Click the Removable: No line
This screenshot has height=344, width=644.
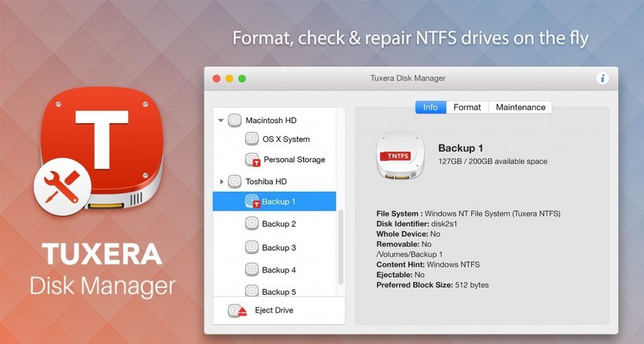coord(404,244)
